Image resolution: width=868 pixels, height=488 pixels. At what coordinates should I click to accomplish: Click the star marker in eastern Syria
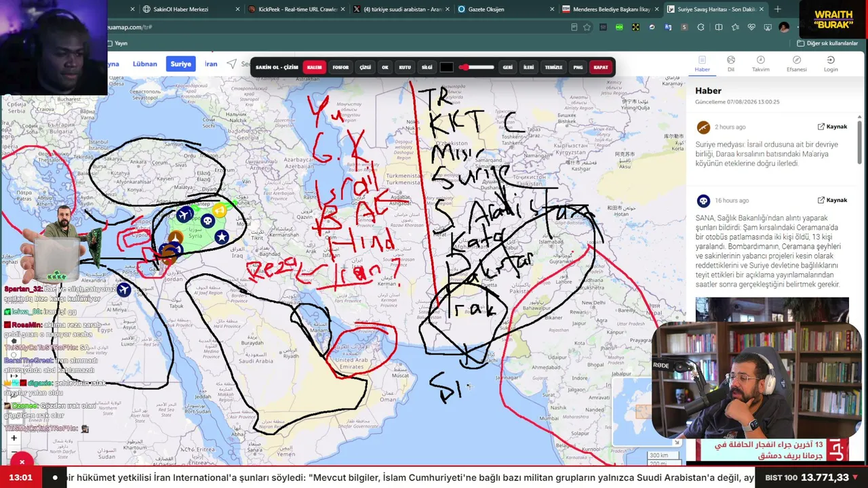(x=222, y=237)
